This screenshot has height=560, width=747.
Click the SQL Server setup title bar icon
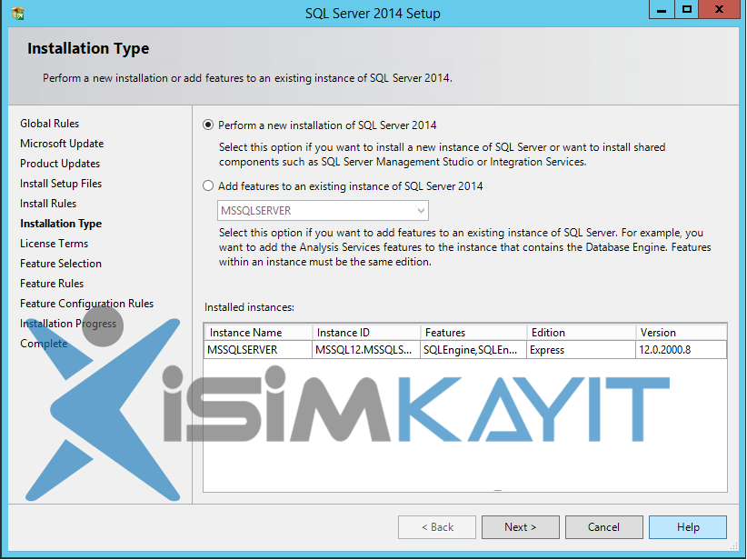pyautogui.click(x=18, y=14)
